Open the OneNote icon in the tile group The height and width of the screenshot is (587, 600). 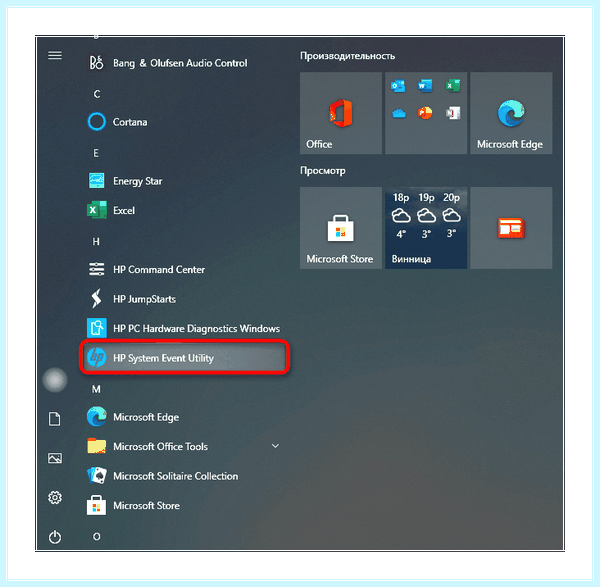click(x=453, y=113)
